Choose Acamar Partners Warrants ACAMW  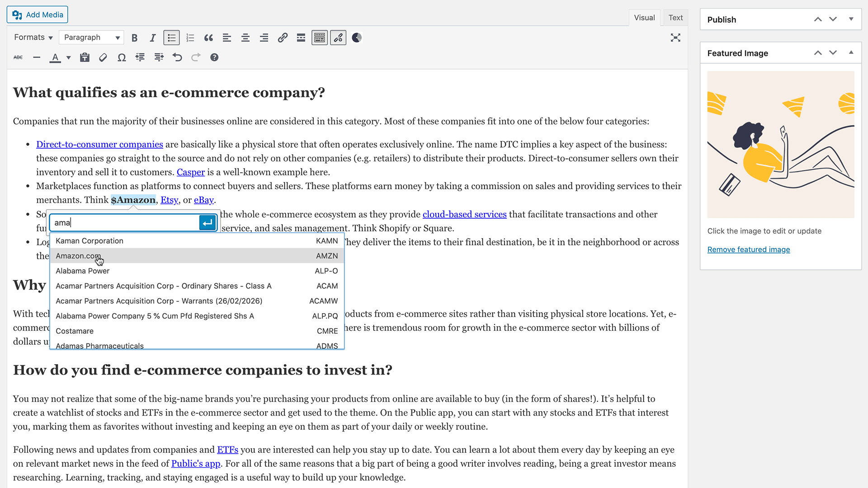click(197, 301)
